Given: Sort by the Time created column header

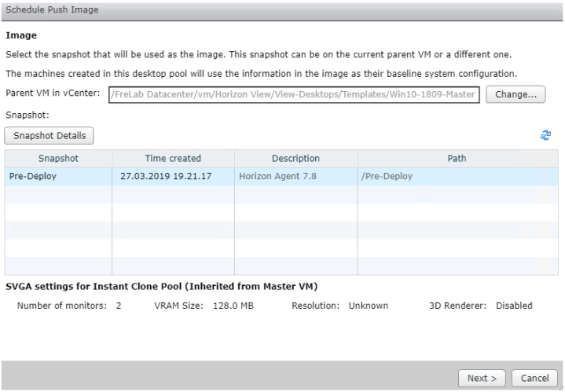Looking at the screenshot, I should [x=173, y=158].
